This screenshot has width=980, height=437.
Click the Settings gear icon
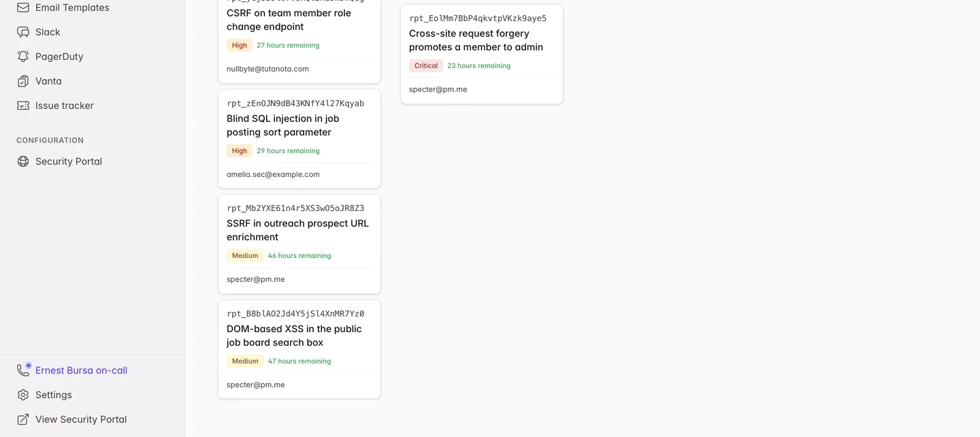pos(23,395)
